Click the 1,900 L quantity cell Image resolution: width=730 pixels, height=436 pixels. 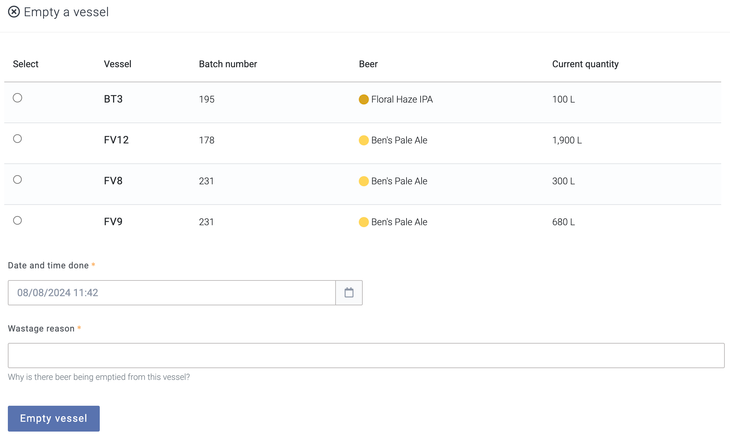pyautogui.click(x=567, y=141)
